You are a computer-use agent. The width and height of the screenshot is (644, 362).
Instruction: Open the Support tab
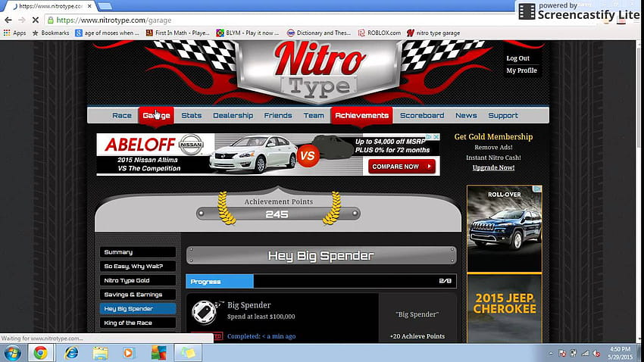click(x=503, y=115)
